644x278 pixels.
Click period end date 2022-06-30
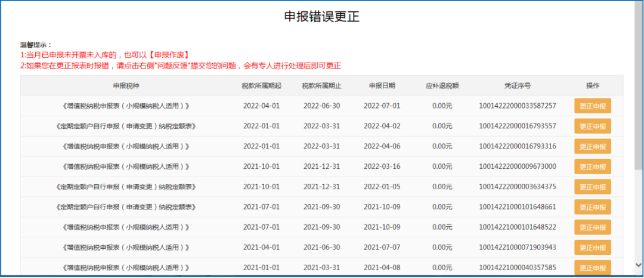pos(321,106)
